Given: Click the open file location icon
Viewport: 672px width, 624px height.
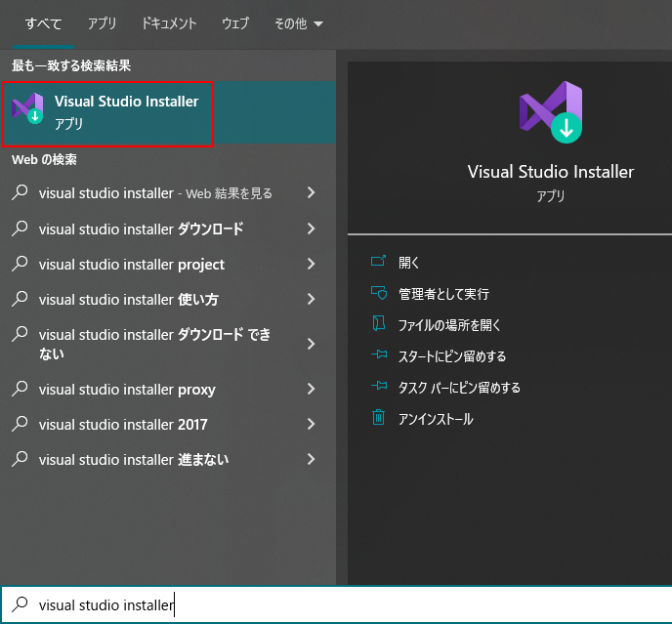Looking at the screenshot, I should point(379,325).
